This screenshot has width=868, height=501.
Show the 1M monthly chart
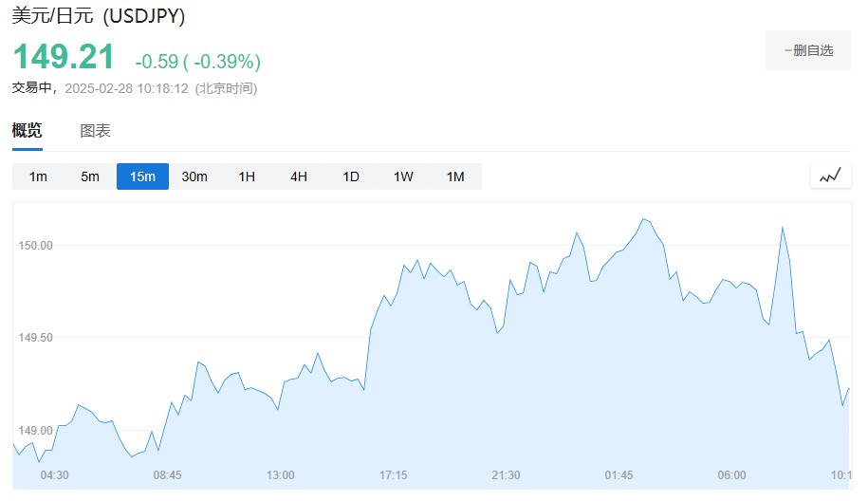point(455,176)
